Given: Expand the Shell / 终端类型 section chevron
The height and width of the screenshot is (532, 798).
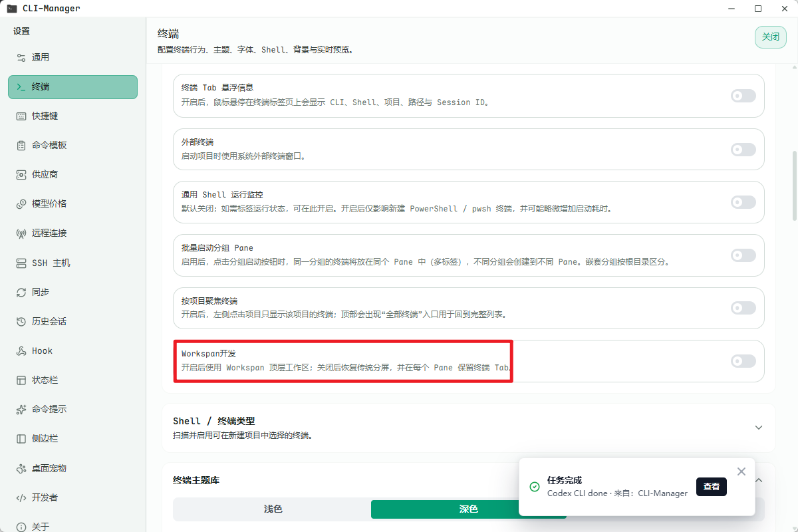Looking at the screenshot, I should point(759,428).
